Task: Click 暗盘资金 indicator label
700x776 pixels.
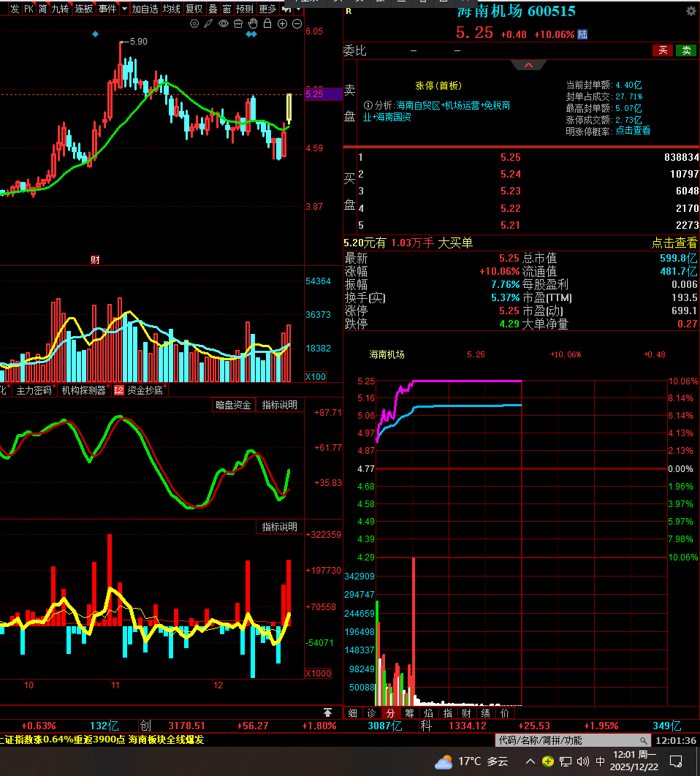Action: point(233,405)
